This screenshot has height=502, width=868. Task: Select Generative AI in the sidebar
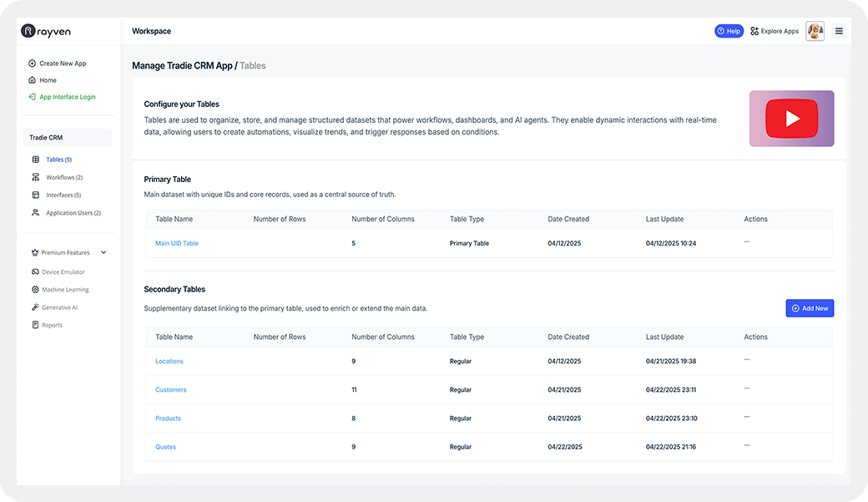click(60, 307)
